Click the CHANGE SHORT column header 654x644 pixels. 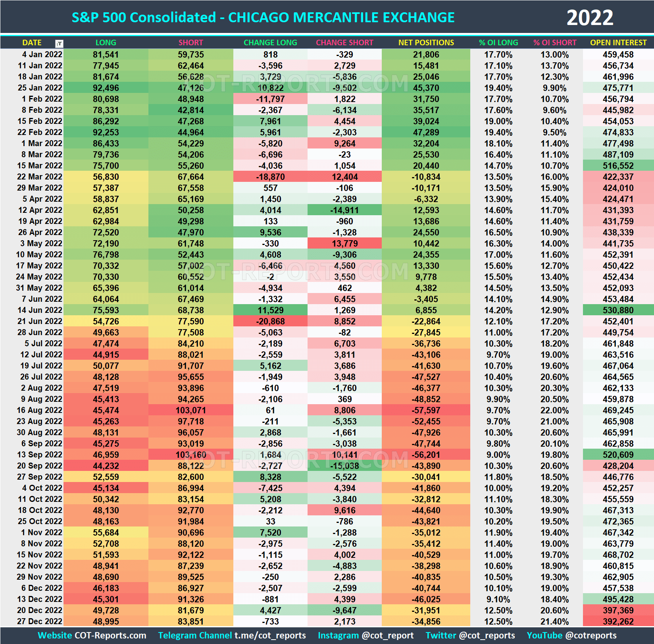[344, 42]
